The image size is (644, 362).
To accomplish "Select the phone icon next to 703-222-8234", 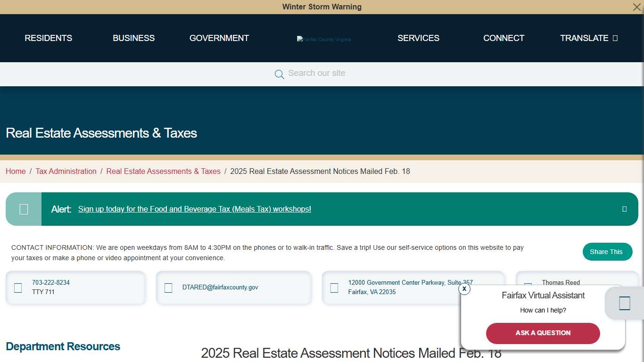I will point(18,288).
